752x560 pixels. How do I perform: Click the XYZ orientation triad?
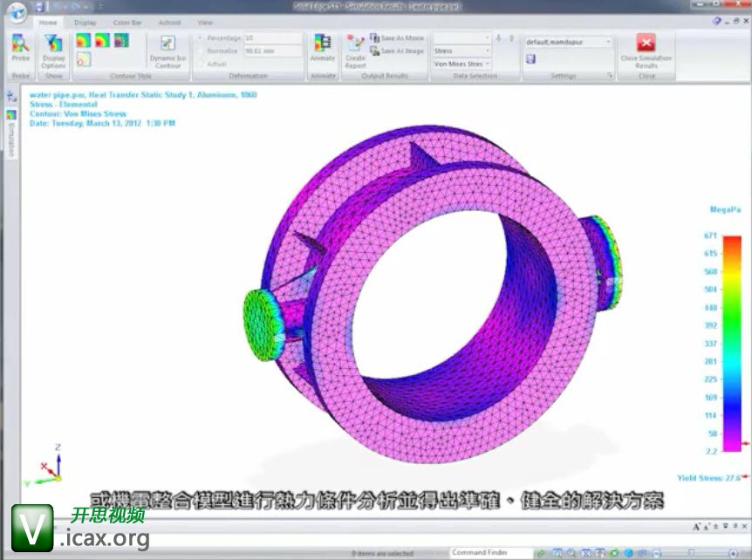tap(45, 466)
